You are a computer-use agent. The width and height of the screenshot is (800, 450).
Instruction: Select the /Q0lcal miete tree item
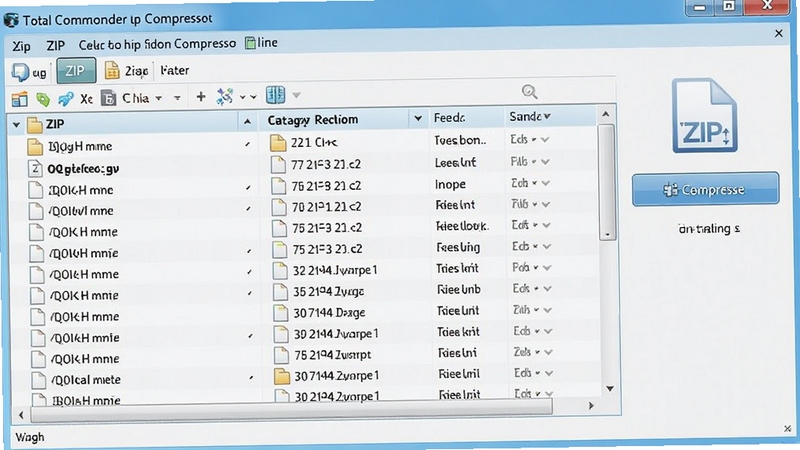[x=86, y=380]
